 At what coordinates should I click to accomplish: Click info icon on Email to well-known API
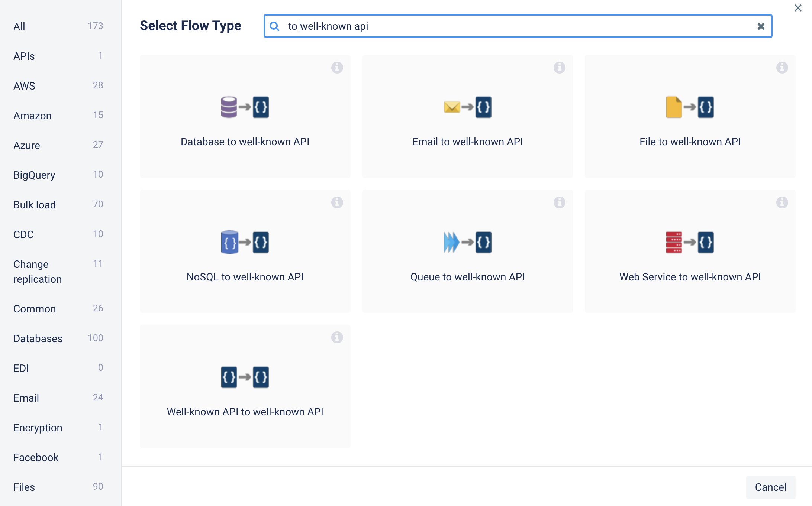559,68
